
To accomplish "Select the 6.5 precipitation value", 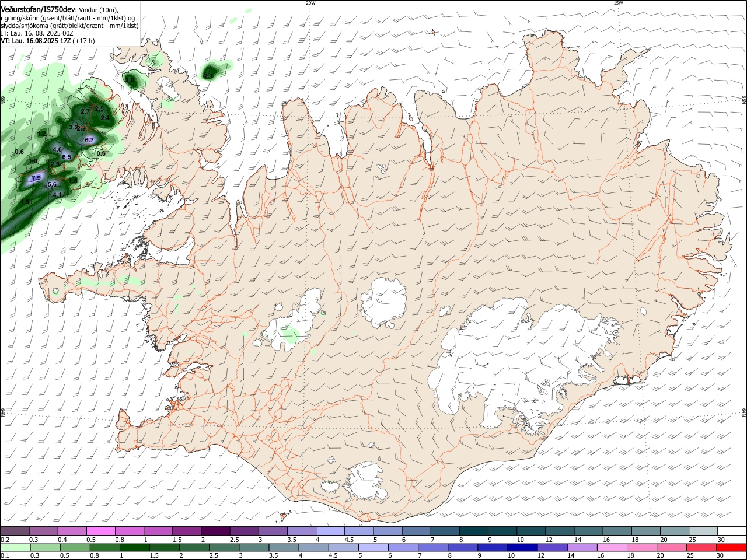I will (x=67, y=157).
